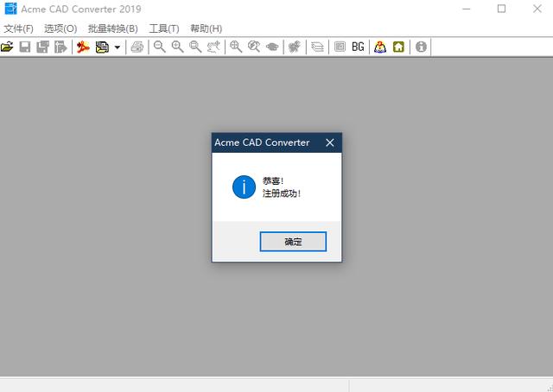Click the Acme CAD Converter dialog title
This screenshot has width=553, height=392.
pyautogui.click(x=262, y=142)
